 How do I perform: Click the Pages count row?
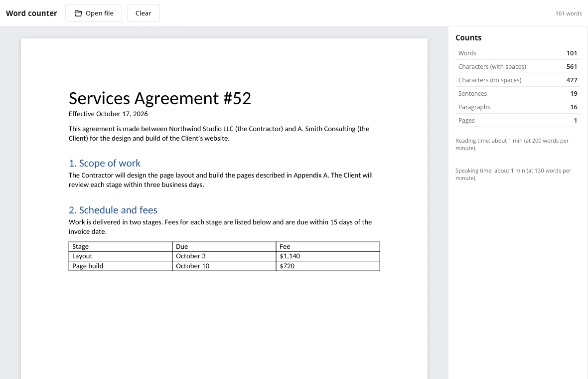click(x=518, y=121)
